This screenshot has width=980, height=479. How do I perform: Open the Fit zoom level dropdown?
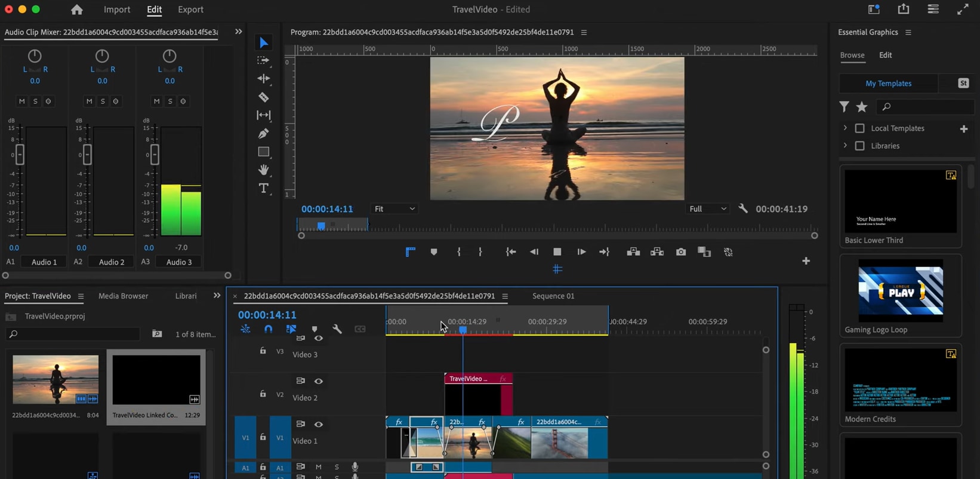click(394, 209)
